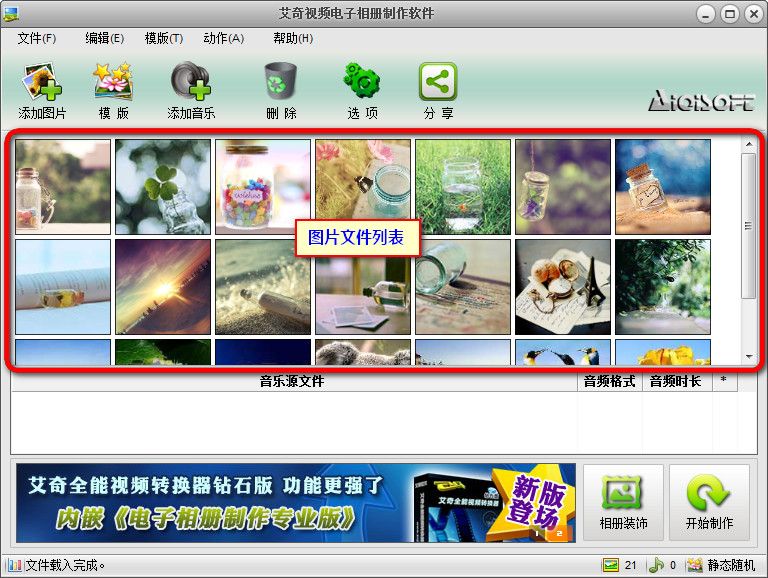Viewport: 768px width, 578px height.
Task: Select the jar on green grass thumbnail
Action: coord(463,187)
